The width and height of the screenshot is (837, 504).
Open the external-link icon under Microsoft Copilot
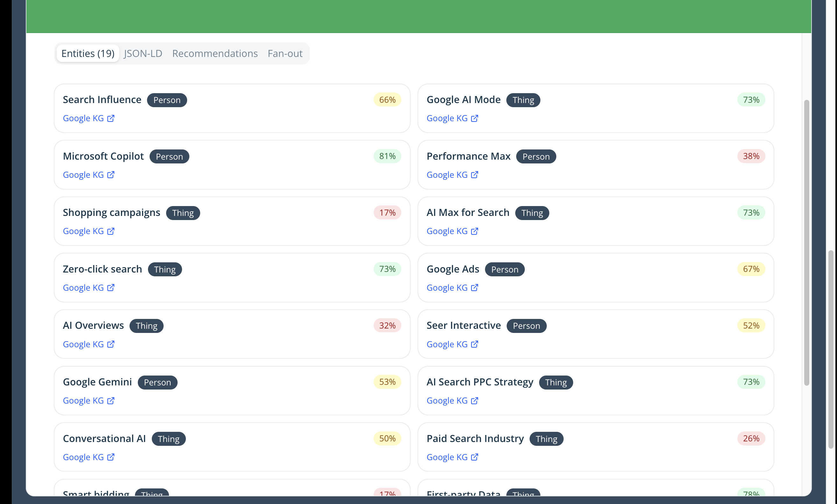(111, 175)
